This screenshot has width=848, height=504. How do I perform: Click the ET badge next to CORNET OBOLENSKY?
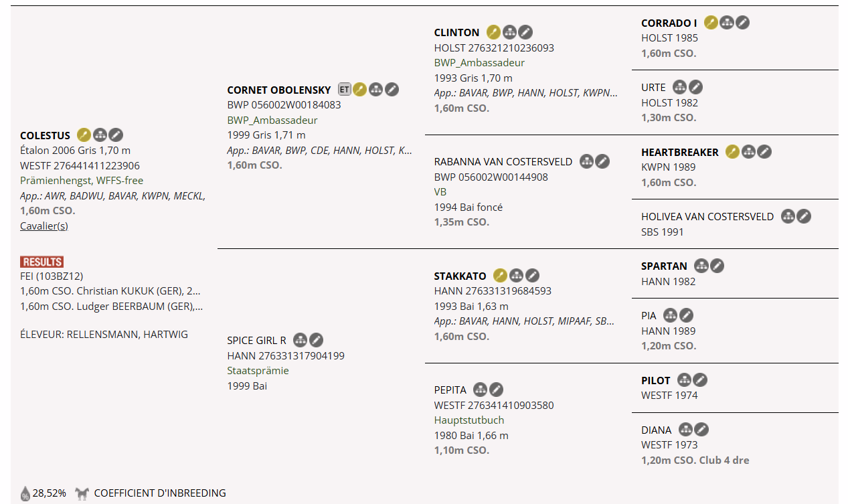(344, 90)
